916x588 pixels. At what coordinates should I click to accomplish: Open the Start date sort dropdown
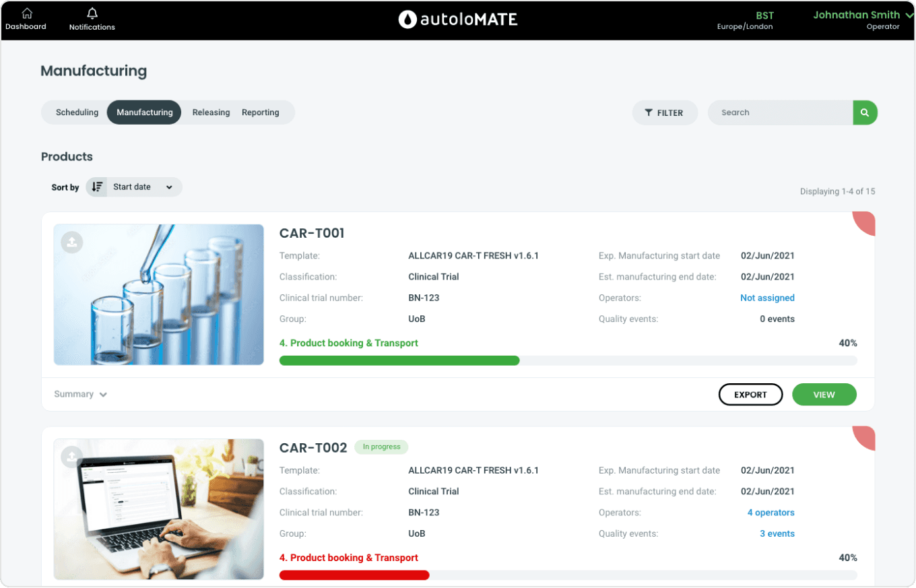143,187
